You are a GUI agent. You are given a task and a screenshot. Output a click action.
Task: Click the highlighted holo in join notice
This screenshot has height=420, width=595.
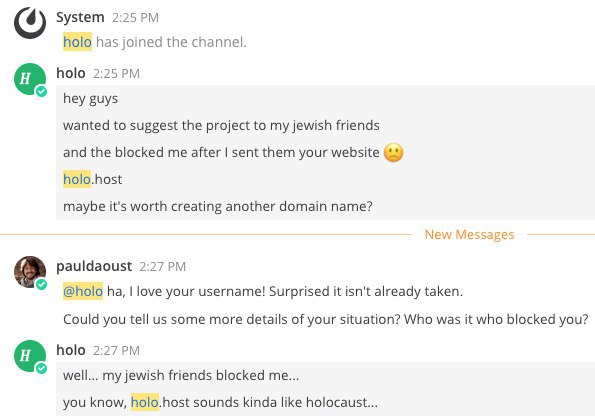click(77, 42)
